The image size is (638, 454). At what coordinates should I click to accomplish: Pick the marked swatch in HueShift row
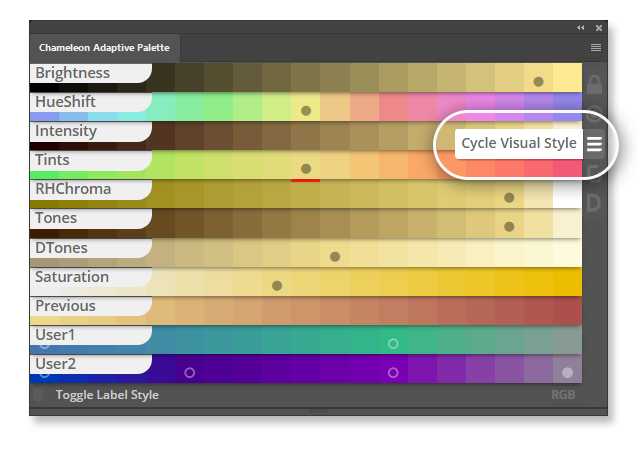pos(306,107)
